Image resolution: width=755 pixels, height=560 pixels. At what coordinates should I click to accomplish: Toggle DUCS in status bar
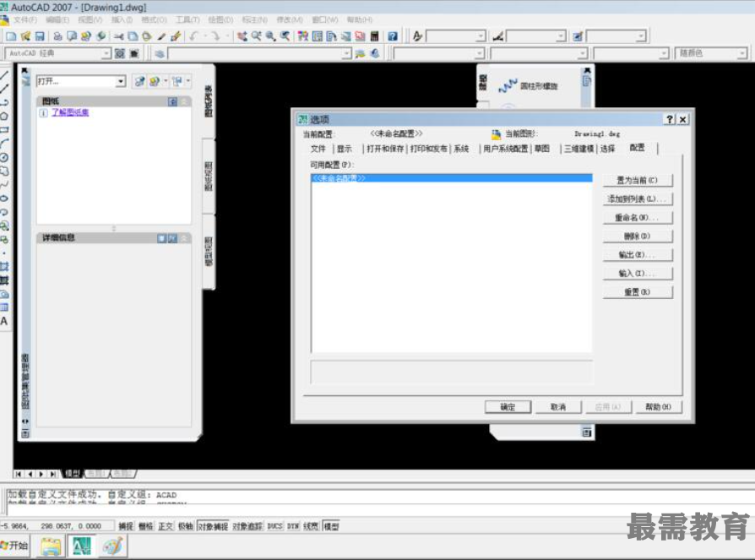275,526
